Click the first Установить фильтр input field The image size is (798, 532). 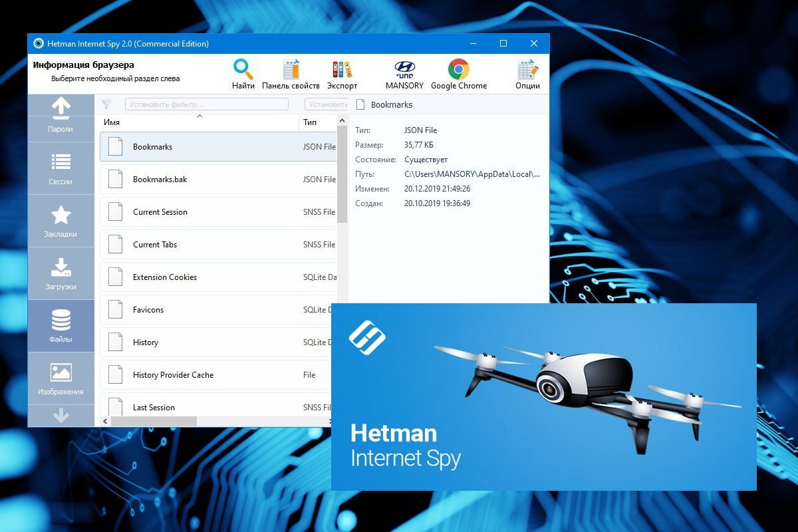tap(206, 104)
